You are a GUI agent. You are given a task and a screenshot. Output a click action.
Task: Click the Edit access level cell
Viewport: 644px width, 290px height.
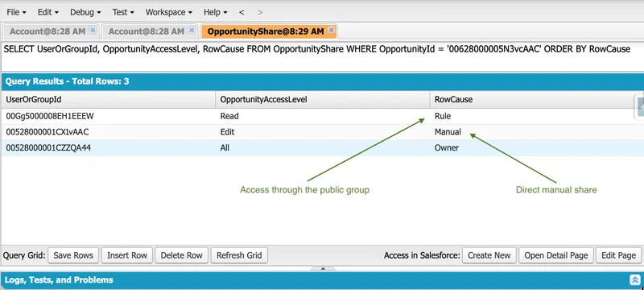pos(323,132)
